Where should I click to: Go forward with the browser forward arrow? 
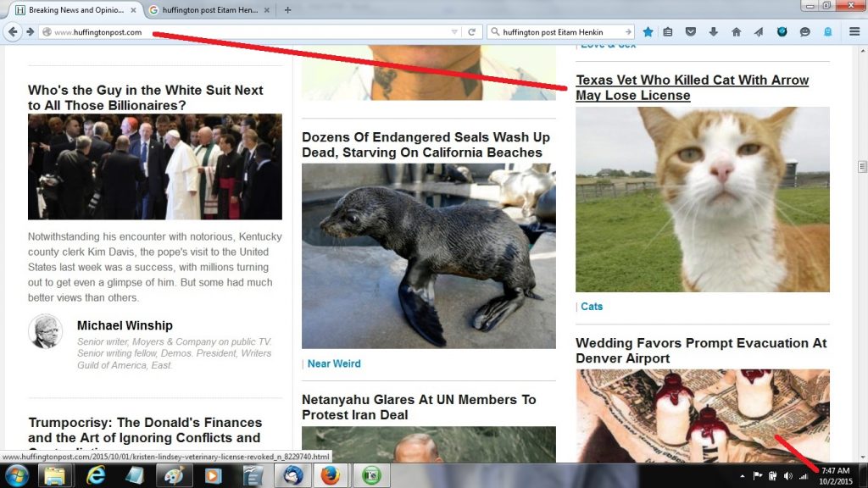30,32
